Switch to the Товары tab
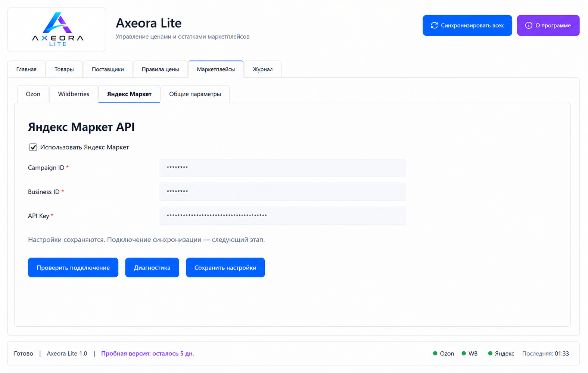The height and width of the screenshot is (373, 588). coord(64,69)
